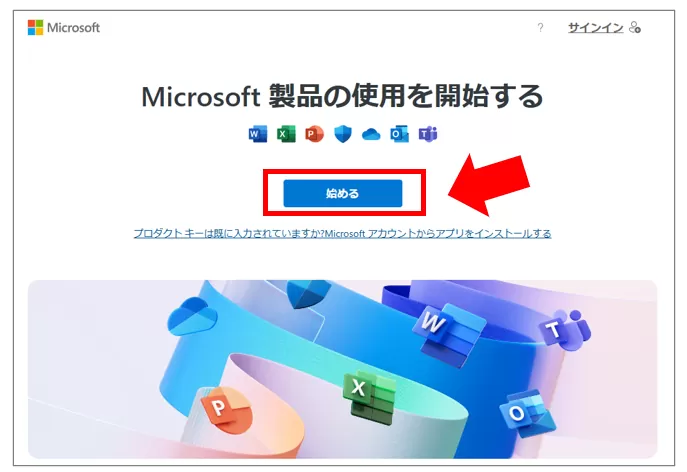
Task: Open the サインイン sign-in link
Action: 595,28
